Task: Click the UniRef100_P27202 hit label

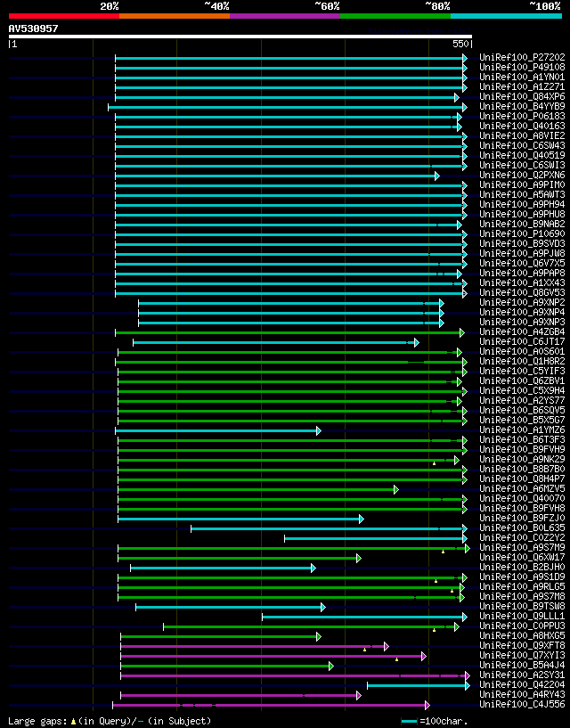Action: pyautogui.click(x=522, y=58)
